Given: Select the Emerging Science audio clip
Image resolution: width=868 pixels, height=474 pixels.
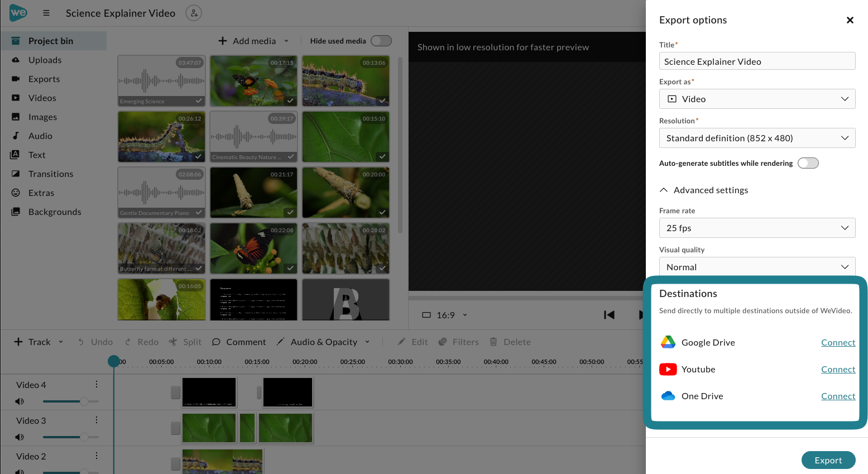Looking at the screenshot, I should tap(161, 81).
